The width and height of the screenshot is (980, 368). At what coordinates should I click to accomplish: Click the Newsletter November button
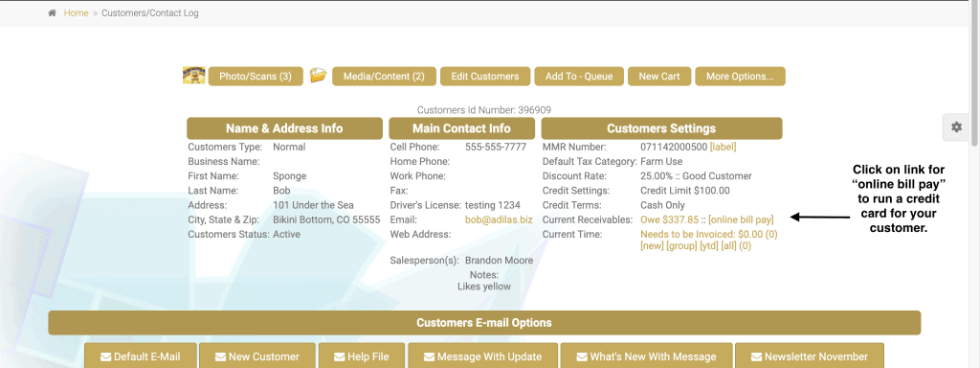click(x=810, y=356)
